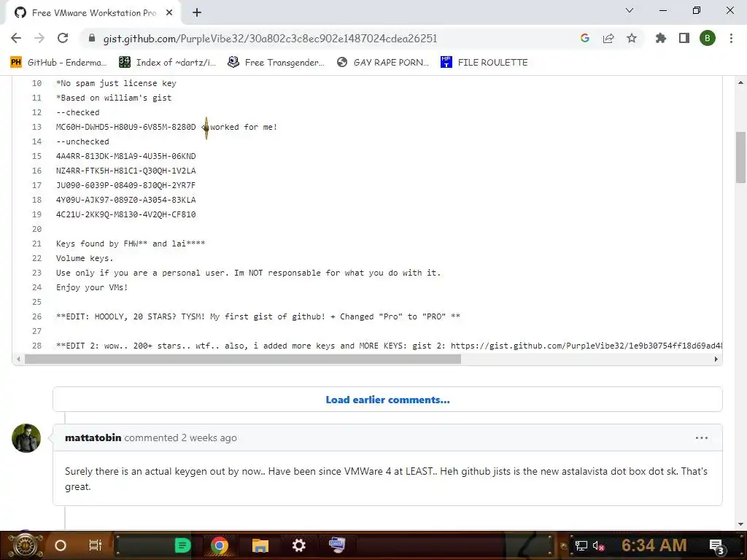747x560 pixels.
Task: Click the '--unchecked' line
Action: coord(82,141)
